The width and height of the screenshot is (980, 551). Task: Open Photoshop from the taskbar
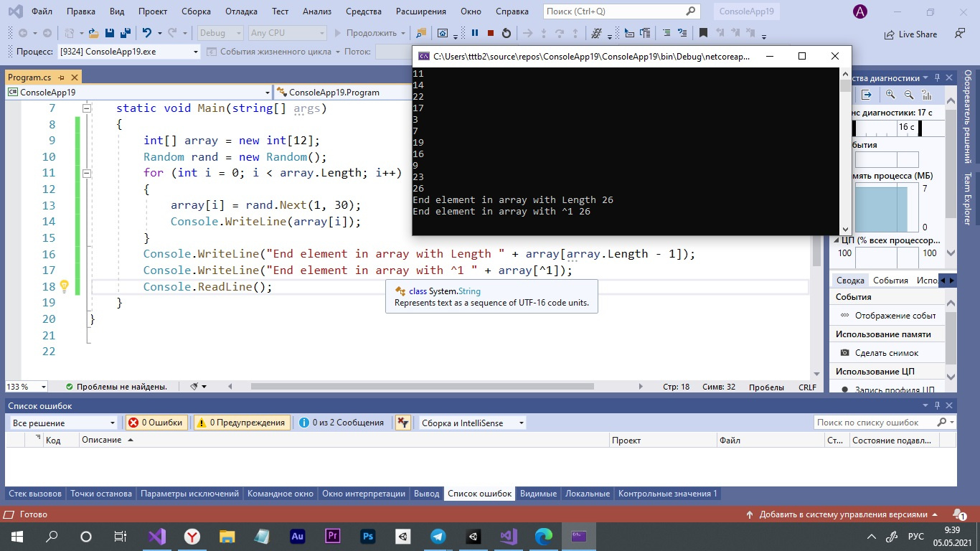pyautogui.click(x=368, y=536)
